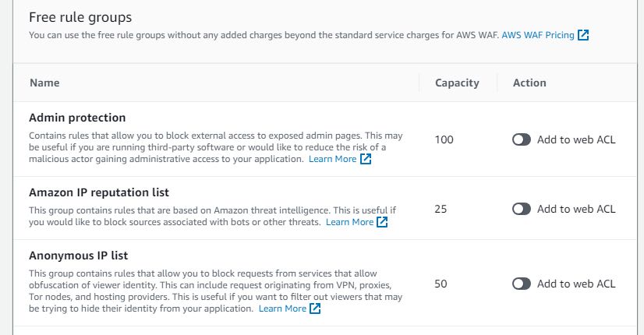Click the Amazon IP reputation list title
Viewport: 644px width, 335px height.
99,192
